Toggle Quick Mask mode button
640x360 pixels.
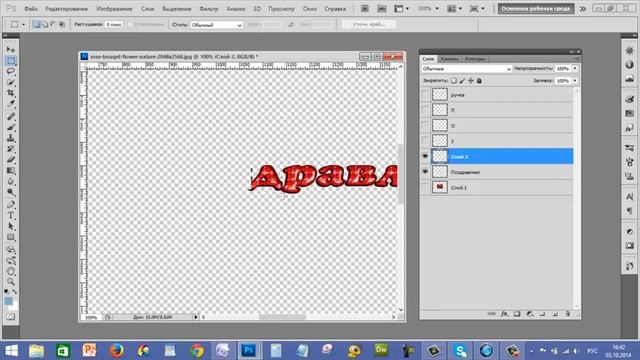pyautogui.click(x=11, y=317)
